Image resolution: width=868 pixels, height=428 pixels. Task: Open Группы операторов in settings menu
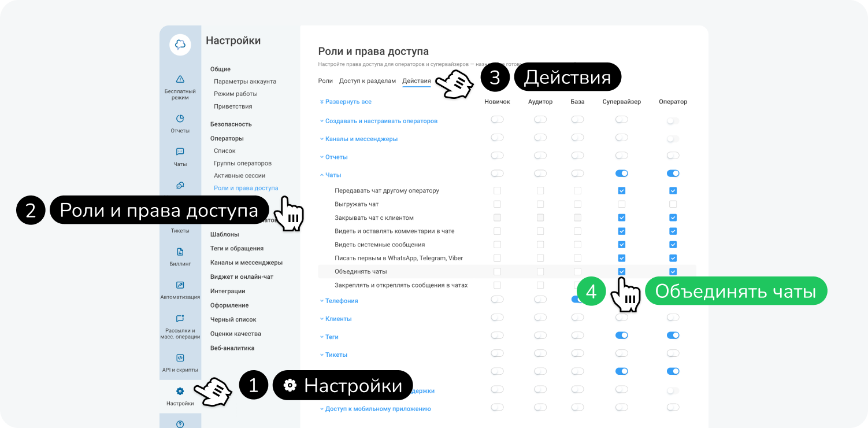(x=243, y=163)
